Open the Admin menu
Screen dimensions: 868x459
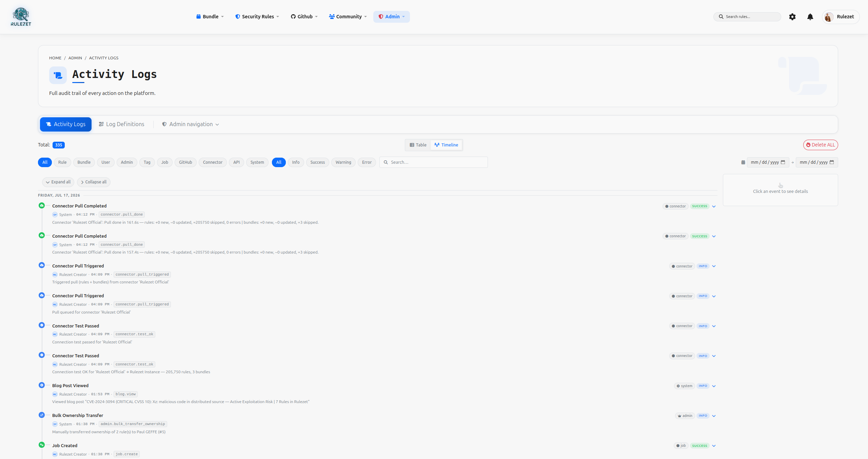pos(392,17)
